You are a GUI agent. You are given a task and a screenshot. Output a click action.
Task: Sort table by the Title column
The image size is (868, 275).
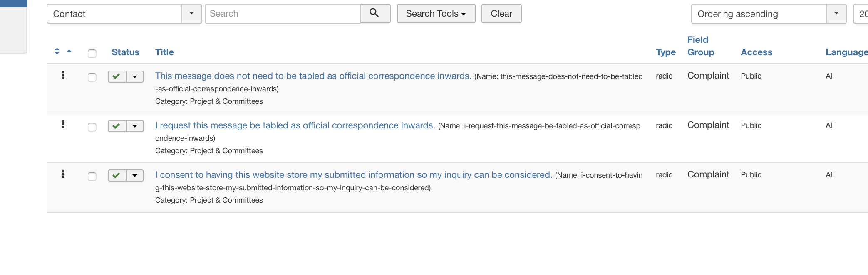[164, 52]
